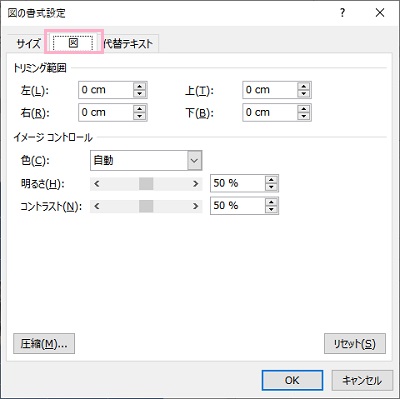Viewport: 400px width, 399px height.
Task: Decrease the 上(T) crop value
Action: 304,94
